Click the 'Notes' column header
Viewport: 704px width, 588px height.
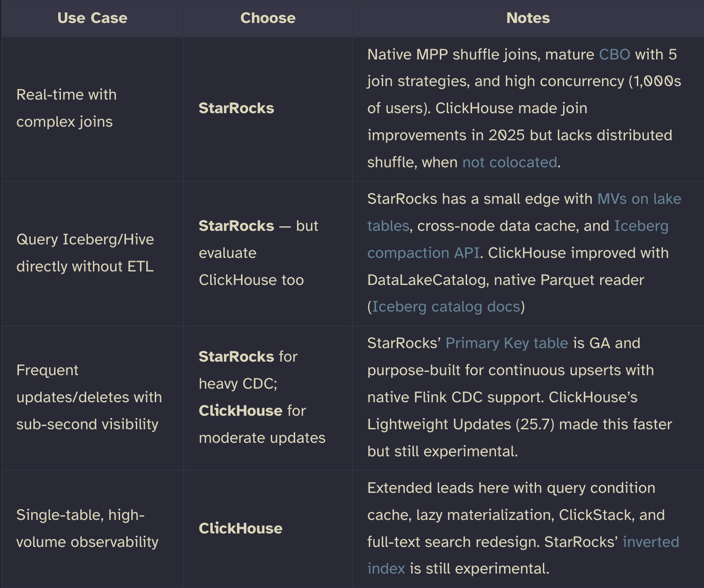click(528, 18)
